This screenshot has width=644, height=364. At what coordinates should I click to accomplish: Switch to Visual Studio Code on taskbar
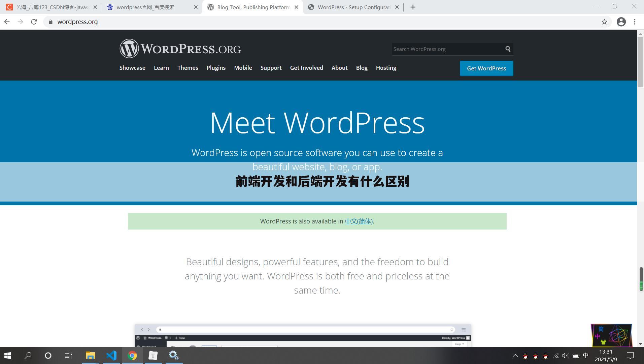(x=111, y=356)
